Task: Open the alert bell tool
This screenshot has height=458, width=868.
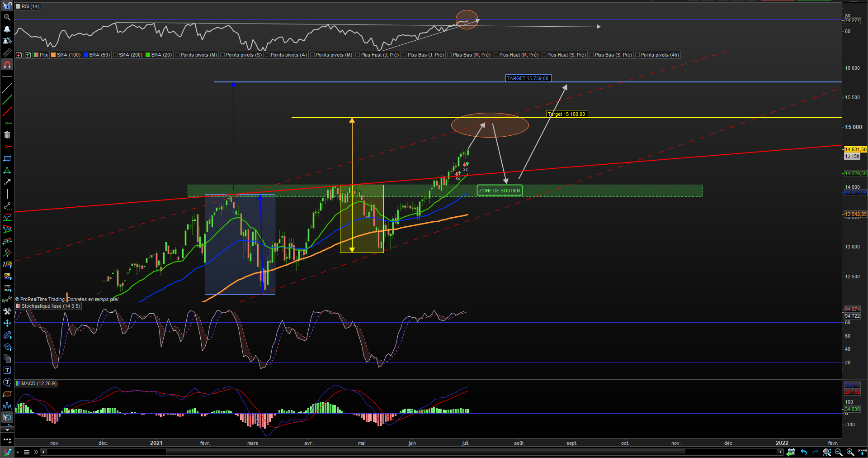Action: coord(7,29)
